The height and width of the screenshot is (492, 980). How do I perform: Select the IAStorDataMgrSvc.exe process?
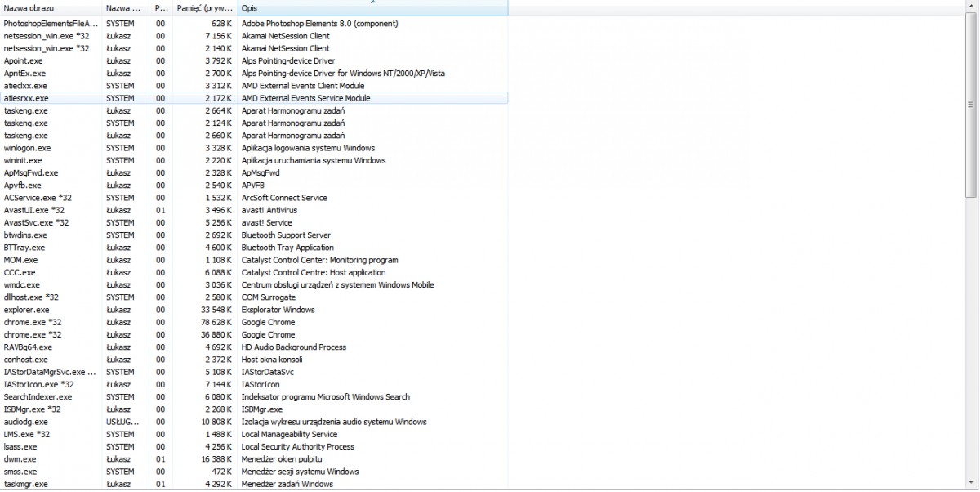click(x=254, y=372)
